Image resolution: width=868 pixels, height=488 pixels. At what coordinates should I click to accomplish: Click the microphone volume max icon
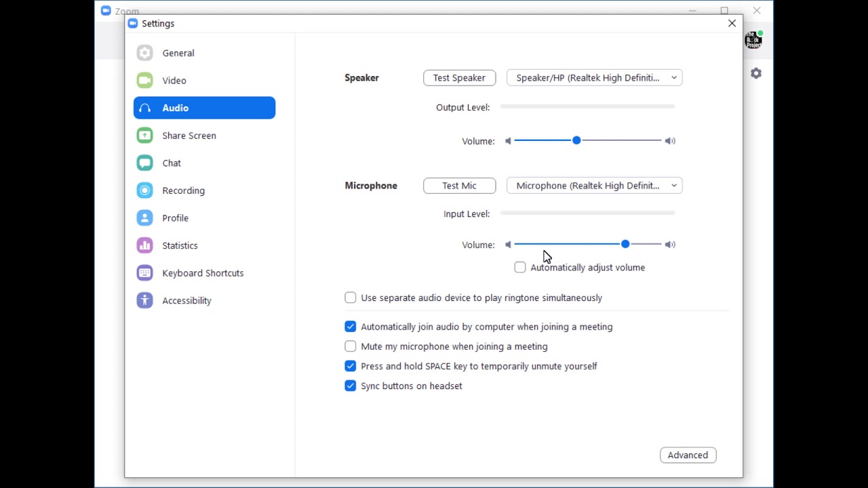(670, 245)
